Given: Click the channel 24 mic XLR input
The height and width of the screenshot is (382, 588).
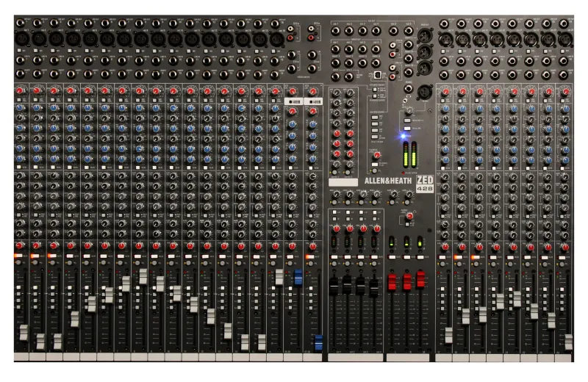Looking at the screenshot, I should click(x=565, y=39).
